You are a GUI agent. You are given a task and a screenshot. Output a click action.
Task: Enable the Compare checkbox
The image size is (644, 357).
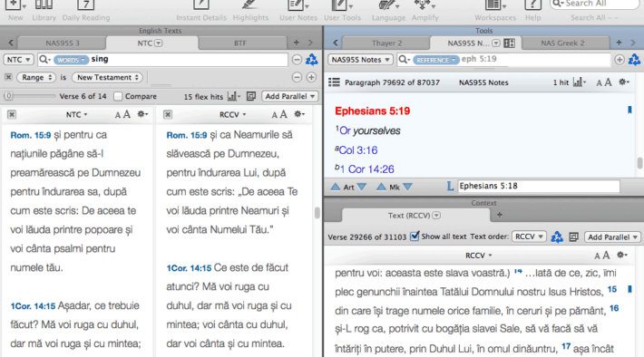click(118, 96)
